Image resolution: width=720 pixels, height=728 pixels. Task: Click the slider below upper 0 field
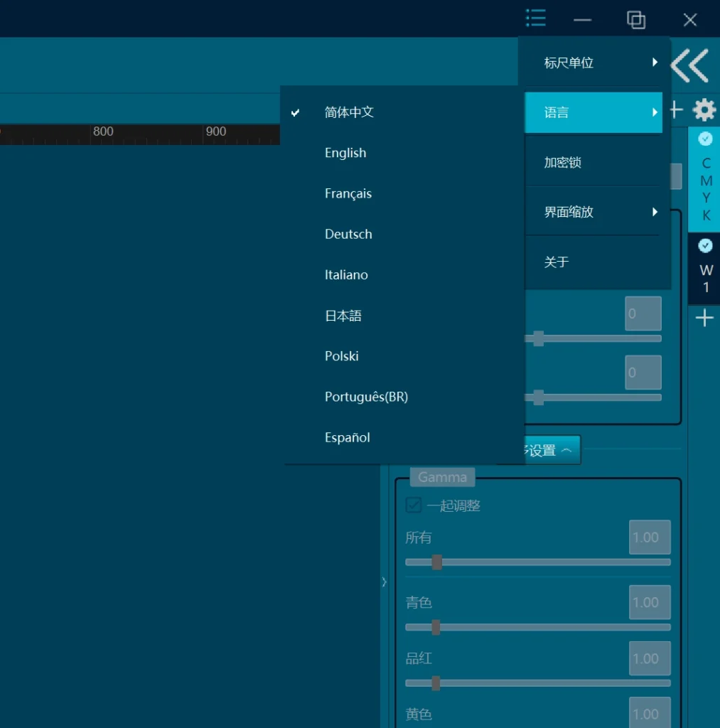point(593,338)
